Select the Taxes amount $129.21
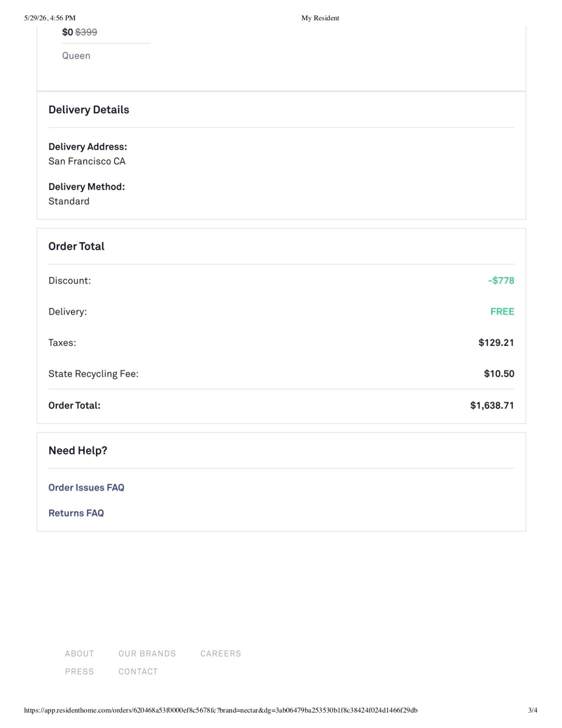562x728 pixels. click(x=496, y=343)
